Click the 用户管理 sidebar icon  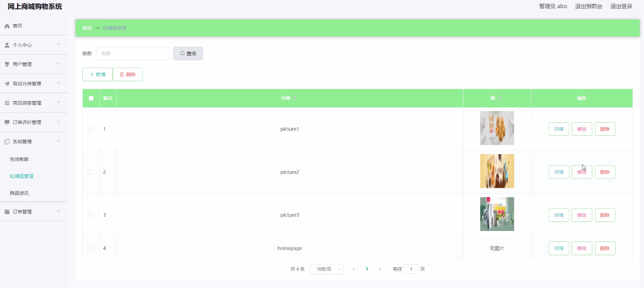point(7,65)
